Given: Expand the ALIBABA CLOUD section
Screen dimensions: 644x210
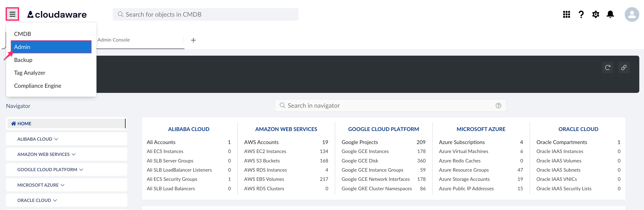Looking at the screenshot, I should (37, 139).
